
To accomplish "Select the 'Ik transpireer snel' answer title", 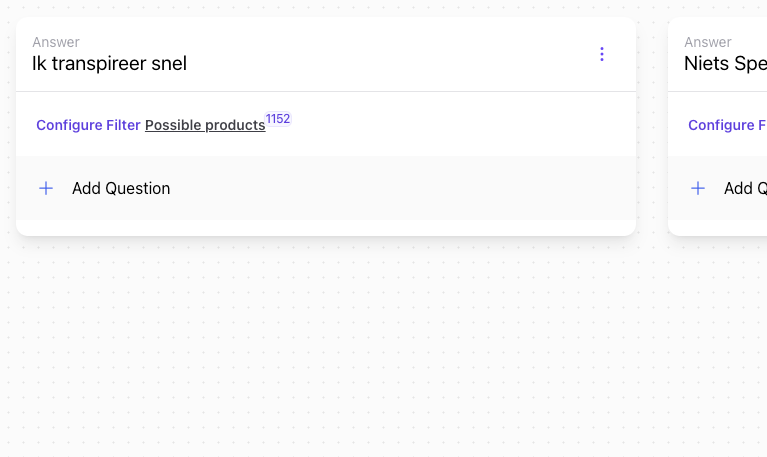I will coord(109,64).
